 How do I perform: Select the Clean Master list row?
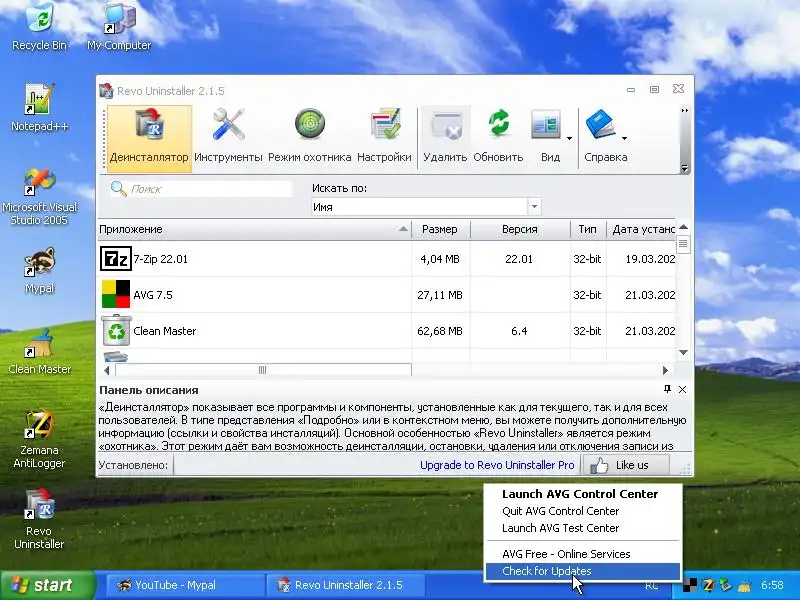click(387, 331)
